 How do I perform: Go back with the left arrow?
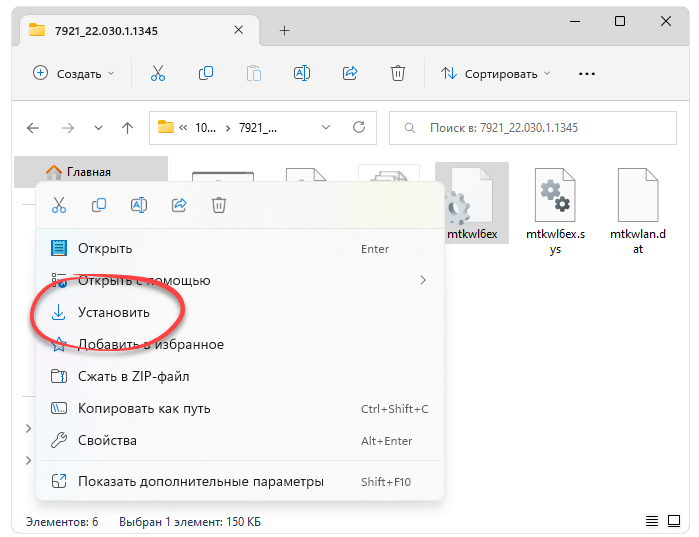pos(33,128)
